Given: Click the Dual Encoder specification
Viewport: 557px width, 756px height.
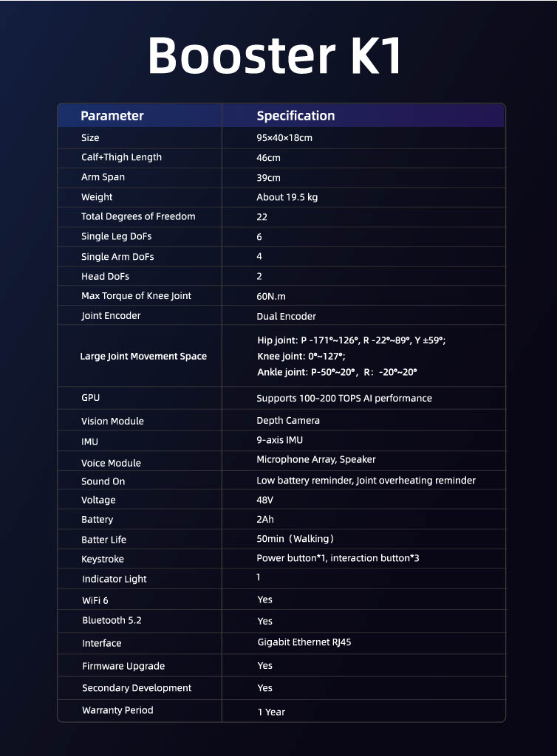Looking at the screenshot, I should pyautogui.click(x=286, y=316).
